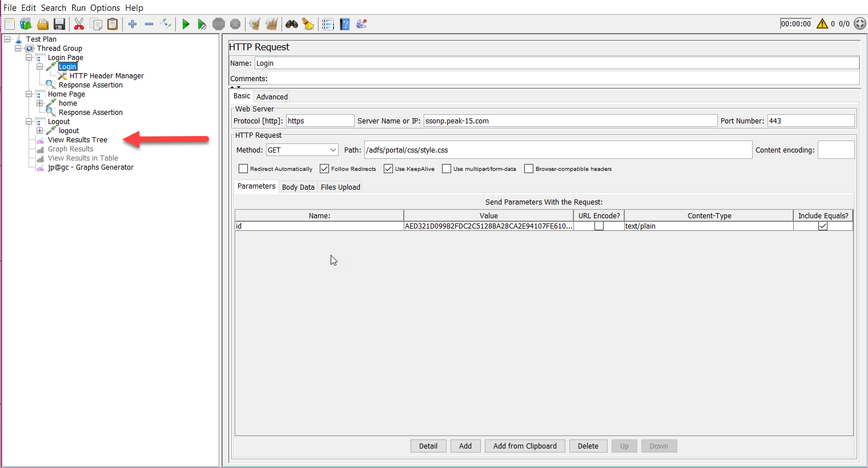Select the Test Plan node
The image size is (868, 468).
[41, 39]
